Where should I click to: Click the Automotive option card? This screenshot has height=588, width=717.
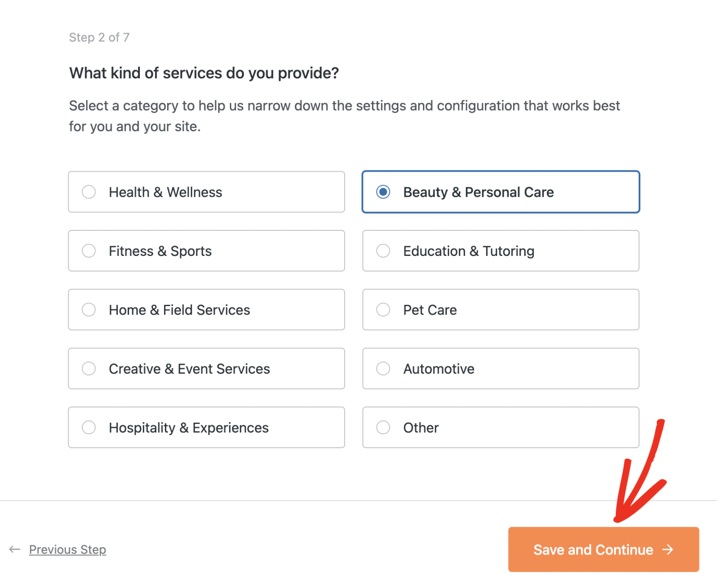(x=501, y=369)
